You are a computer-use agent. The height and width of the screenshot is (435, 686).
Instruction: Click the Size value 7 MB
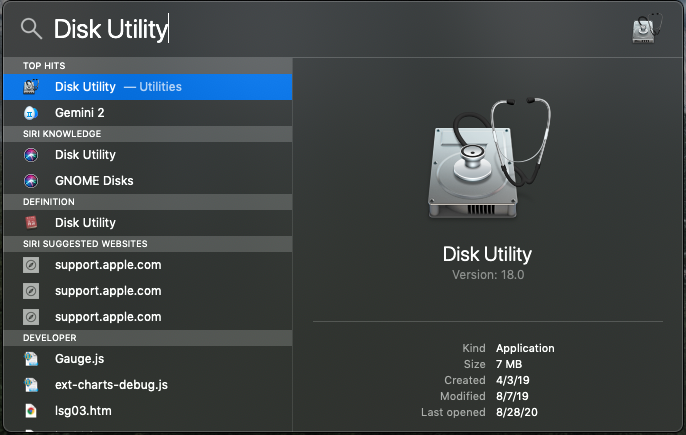click(509, 364)
